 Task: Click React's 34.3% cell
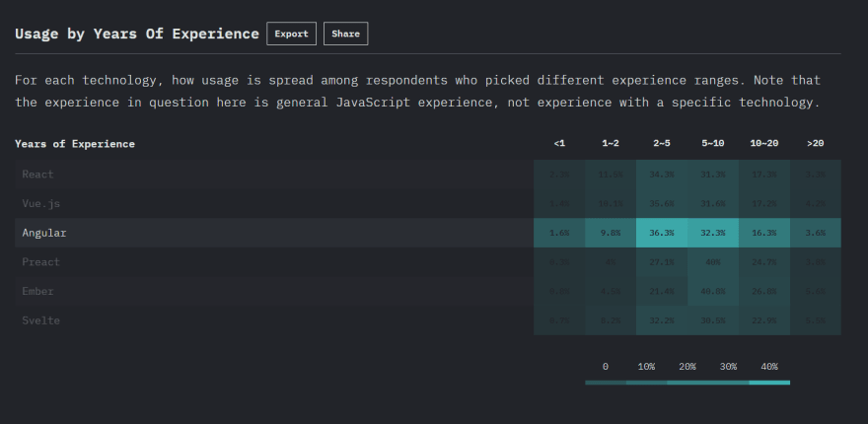coord(662,175)
